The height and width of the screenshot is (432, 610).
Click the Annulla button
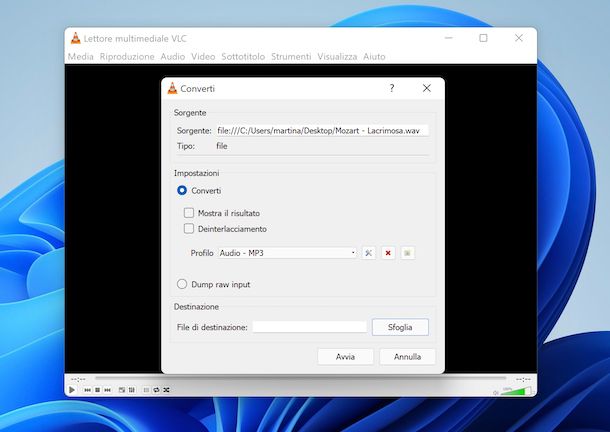pyautogui.click(x=407, y=357)
